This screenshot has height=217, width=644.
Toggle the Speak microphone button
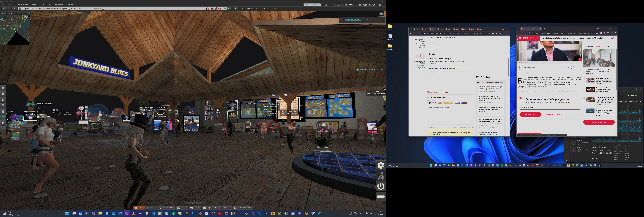[x=151, y=208]
